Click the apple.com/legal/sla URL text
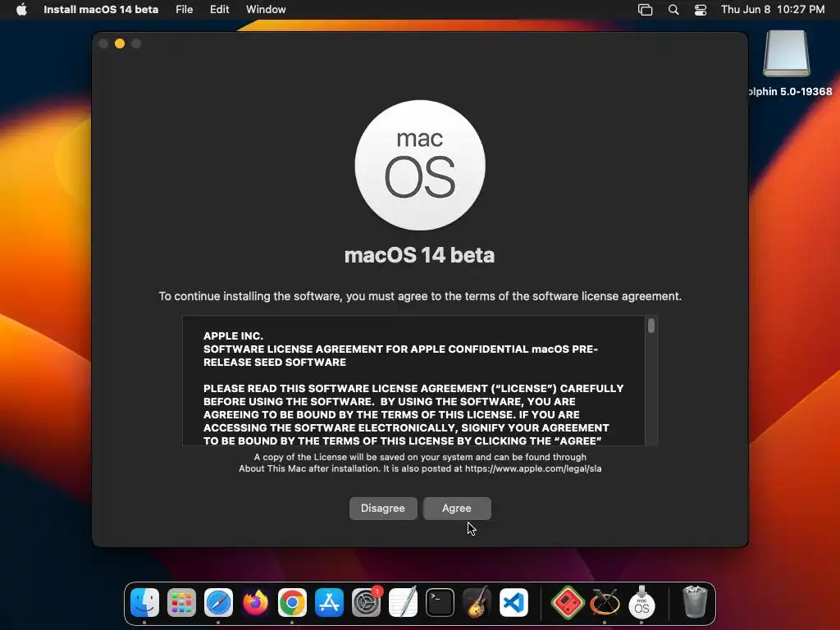Image resolution: width=840 pixels, height=630 pixels. coord(533,468)
